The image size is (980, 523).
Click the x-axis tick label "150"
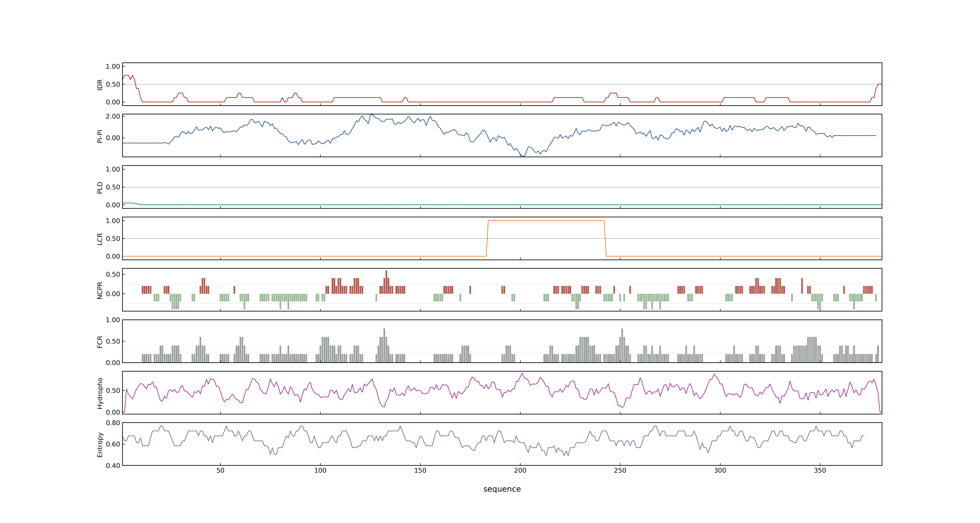pos(420,470)
